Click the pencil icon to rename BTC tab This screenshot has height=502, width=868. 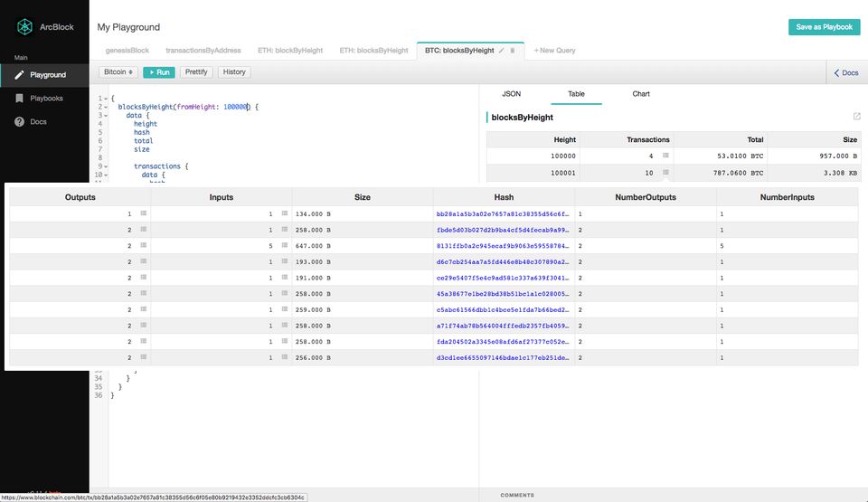(502, 51)
